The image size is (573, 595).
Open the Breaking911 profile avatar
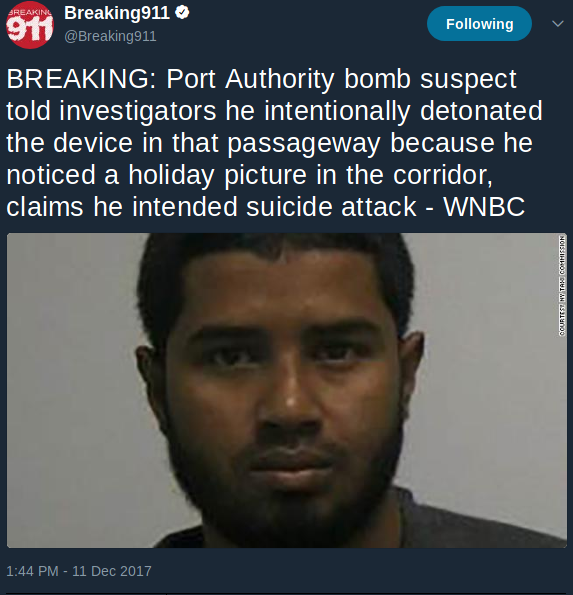[30, 25]
